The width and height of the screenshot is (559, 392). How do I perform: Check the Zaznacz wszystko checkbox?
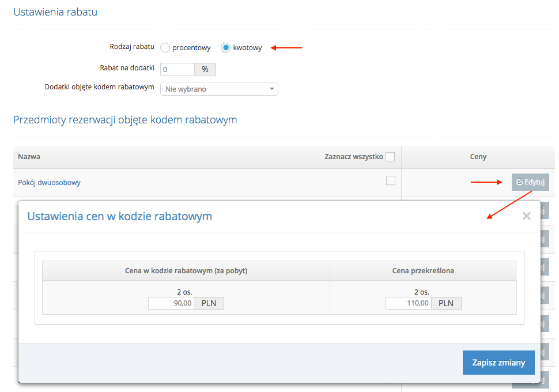(x=390, y=157)
